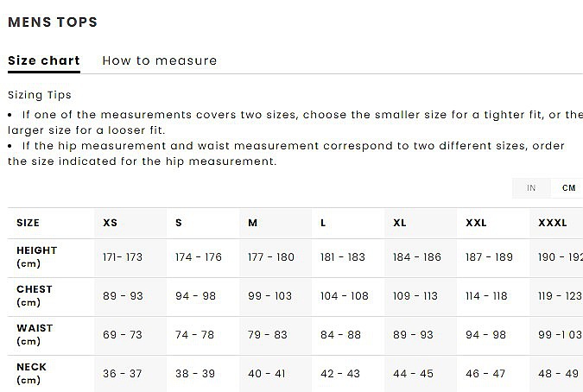The height and width of the screenshot is (392, 583).
Task: Select the CM unit option
Action: 568,188
